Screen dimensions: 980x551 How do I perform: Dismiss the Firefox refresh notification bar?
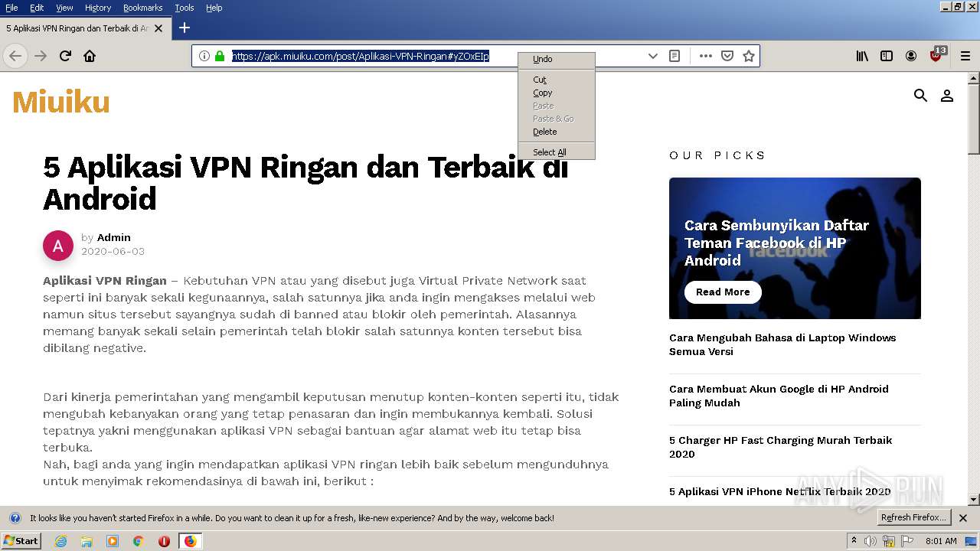tap(963, 518)
